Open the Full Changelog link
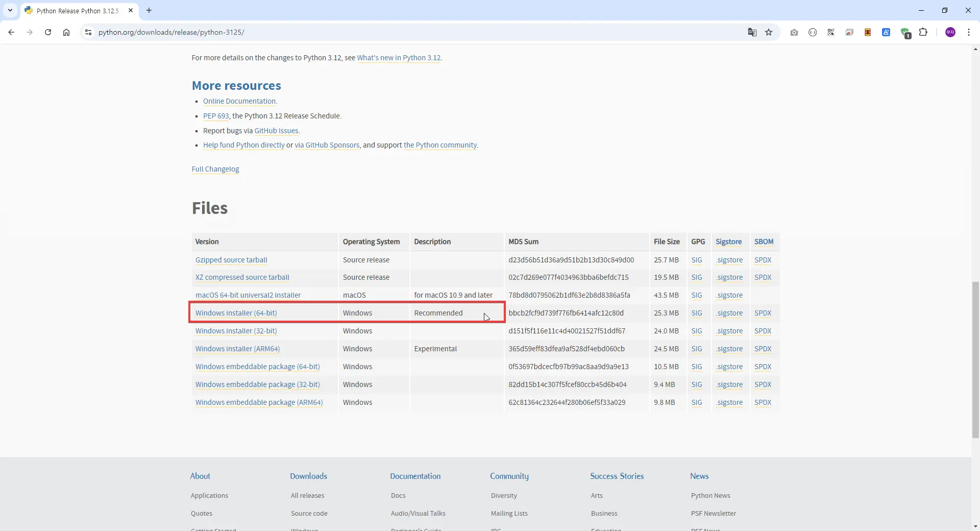This screenshot has width=980, height=531. point(215,169)
